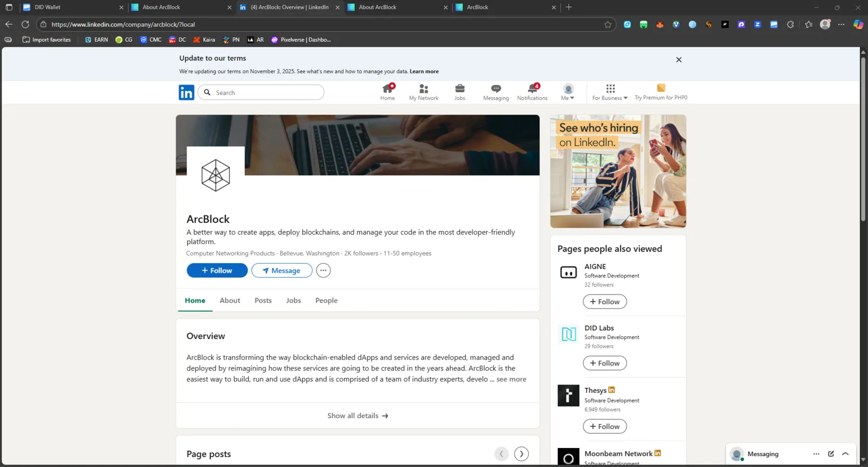The image size is (868, 467).
Task: Follow Thesys
Action: point(605,427)
